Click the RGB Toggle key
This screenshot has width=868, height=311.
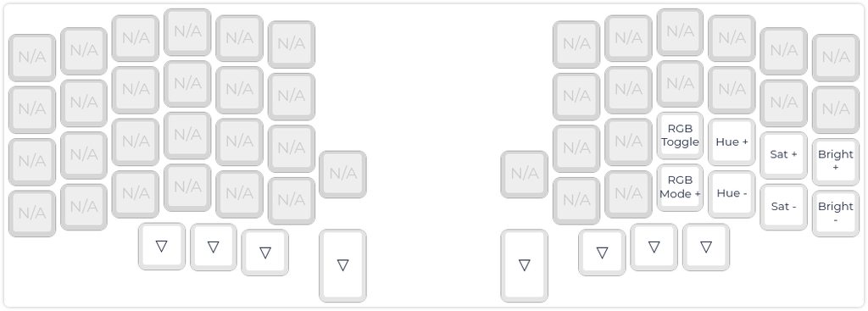[x=680, y=136]
